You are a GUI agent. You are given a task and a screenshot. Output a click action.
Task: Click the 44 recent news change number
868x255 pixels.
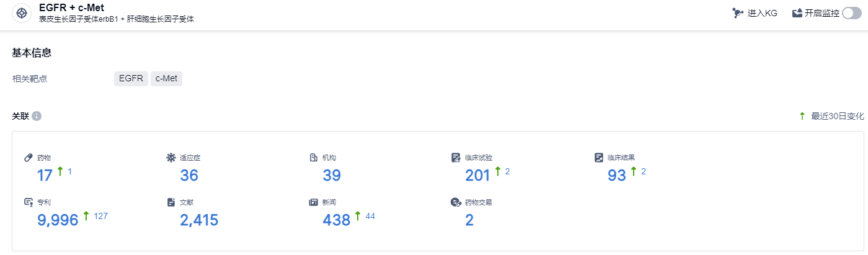[x=370, y=216]
